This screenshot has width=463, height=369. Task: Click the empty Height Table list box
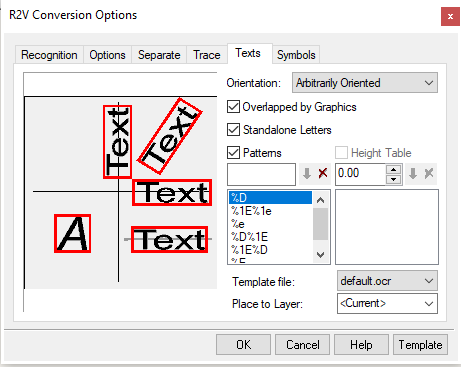pyautogui.click(x=387, y=227)
